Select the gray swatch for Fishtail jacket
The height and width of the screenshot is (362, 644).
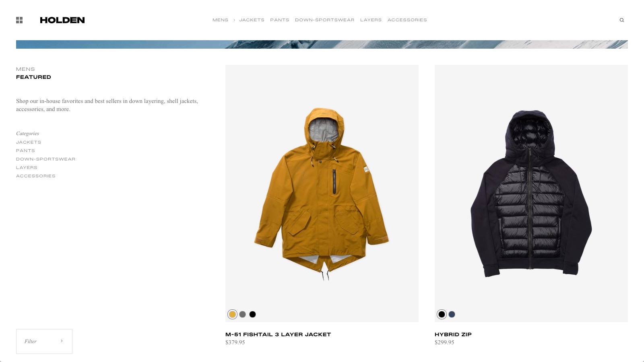[x=242, y=315]
